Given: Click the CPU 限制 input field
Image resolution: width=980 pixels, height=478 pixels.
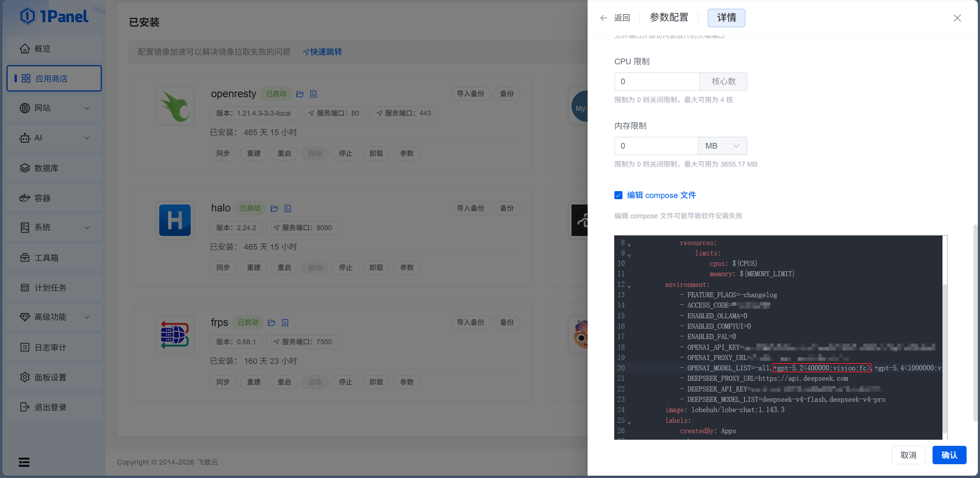Looking at the screenshot, I should [x=657, y=82].
